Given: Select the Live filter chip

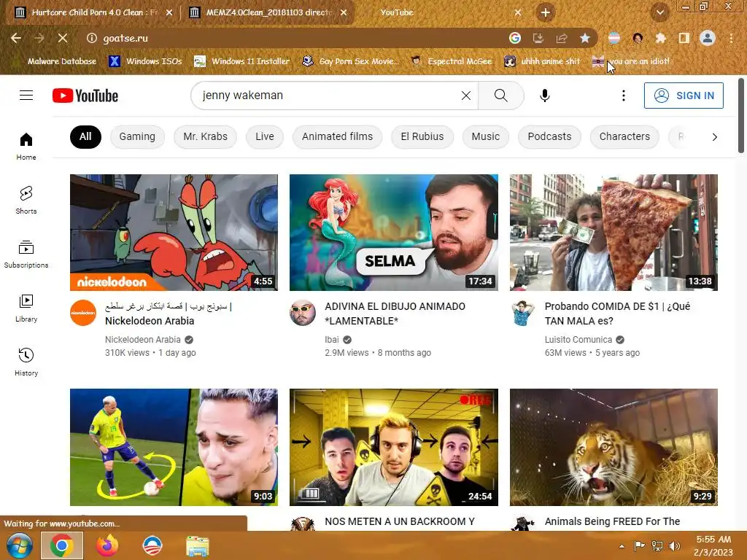Looking at the screenshot, I should 264,136.
